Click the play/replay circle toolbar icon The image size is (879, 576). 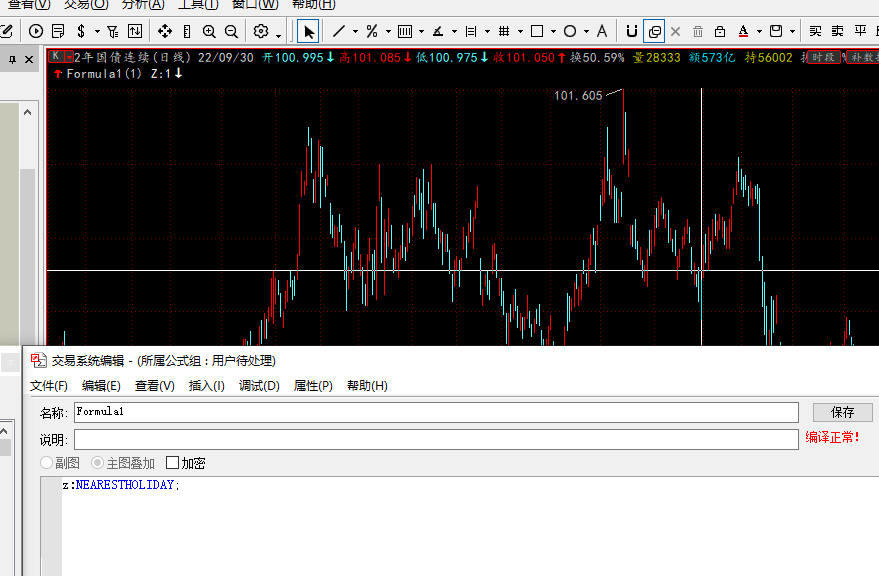coord(36,31)
